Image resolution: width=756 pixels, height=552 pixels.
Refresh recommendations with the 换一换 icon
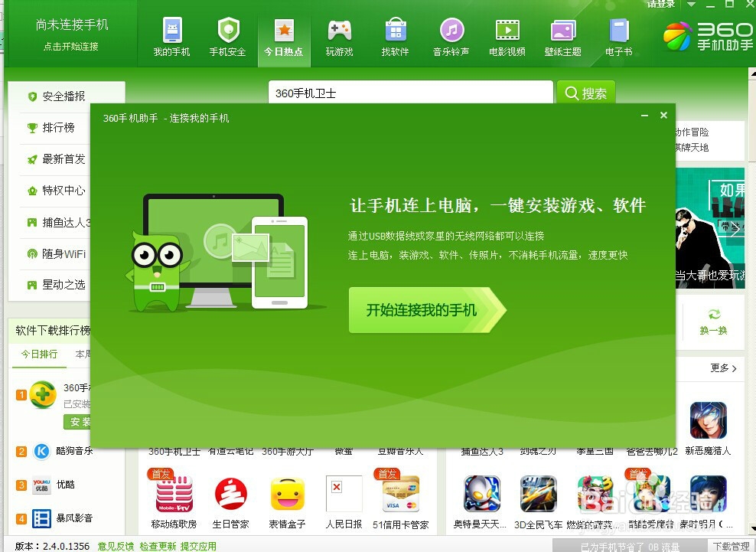(715, 323)
